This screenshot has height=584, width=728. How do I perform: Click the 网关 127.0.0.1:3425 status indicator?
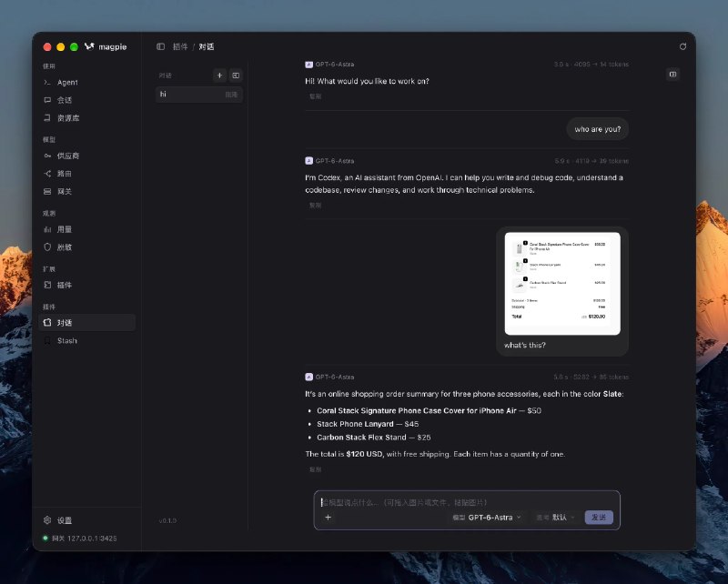80,539
